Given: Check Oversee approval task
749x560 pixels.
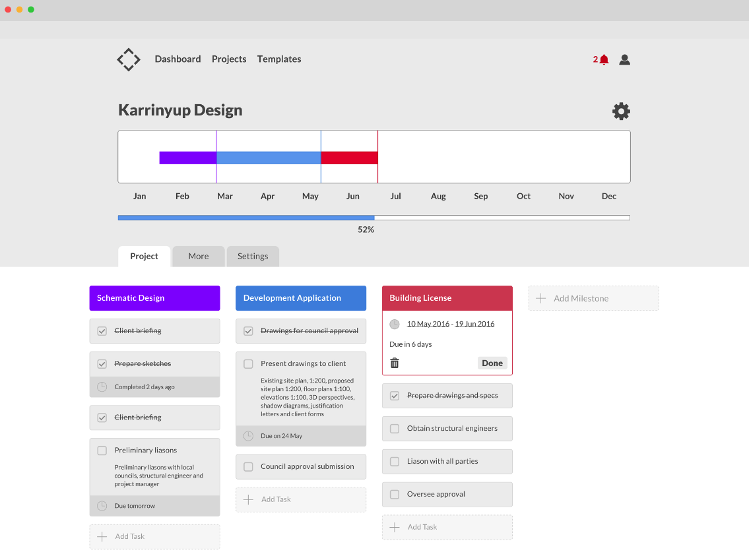Looking at the screenshot, I should pos(395,495).
